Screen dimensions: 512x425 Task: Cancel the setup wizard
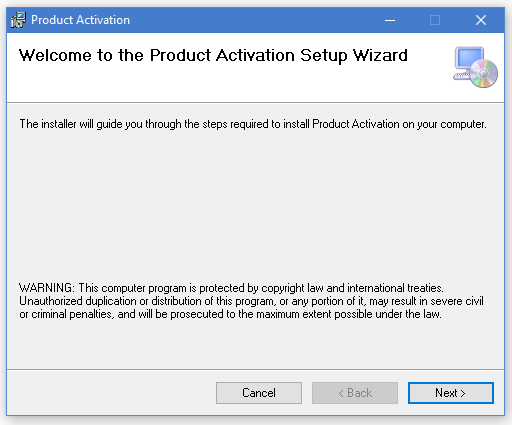pyautogui.click(x=259, y=393)
